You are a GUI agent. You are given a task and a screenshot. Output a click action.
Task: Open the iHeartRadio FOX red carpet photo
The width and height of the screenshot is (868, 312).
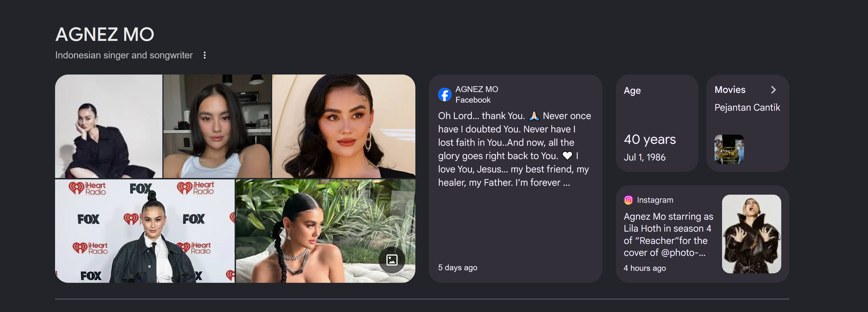[x=145, y=231]
